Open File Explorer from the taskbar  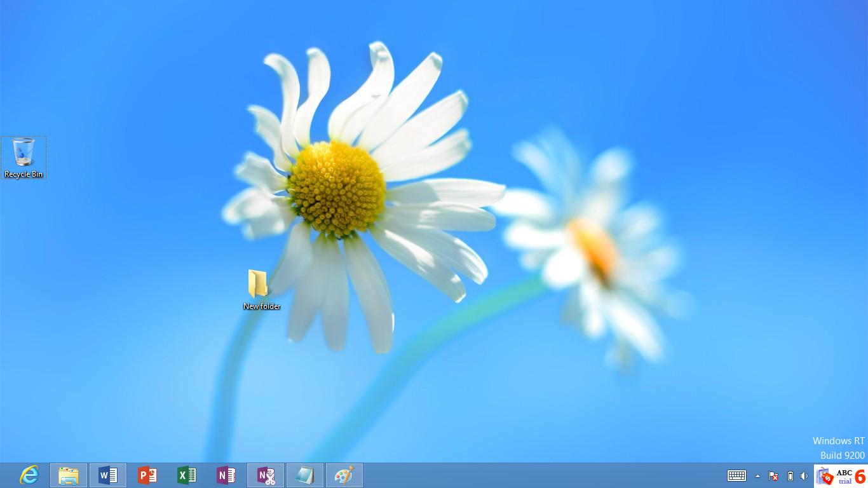pos(69,475)
